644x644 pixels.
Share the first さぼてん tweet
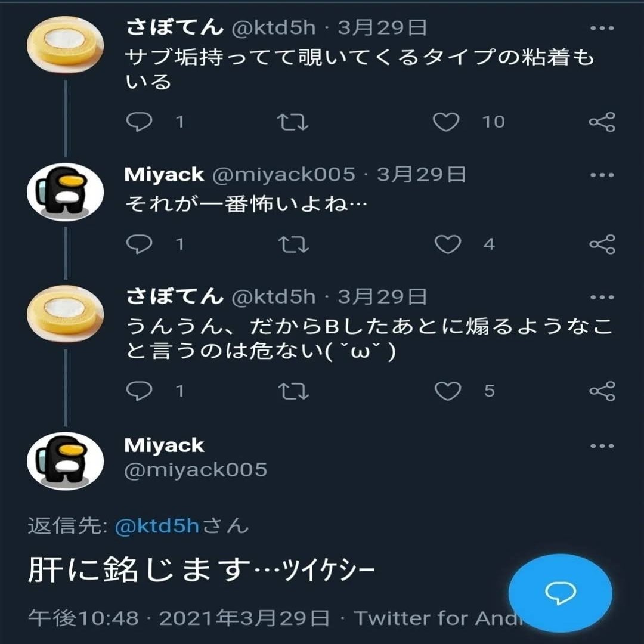601,122
